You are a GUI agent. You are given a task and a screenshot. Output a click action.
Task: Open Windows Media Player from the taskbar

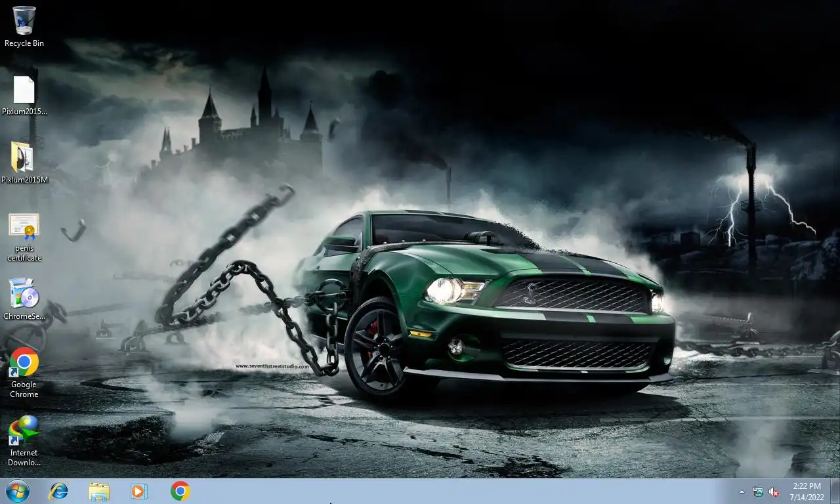[x=139, y=491]
